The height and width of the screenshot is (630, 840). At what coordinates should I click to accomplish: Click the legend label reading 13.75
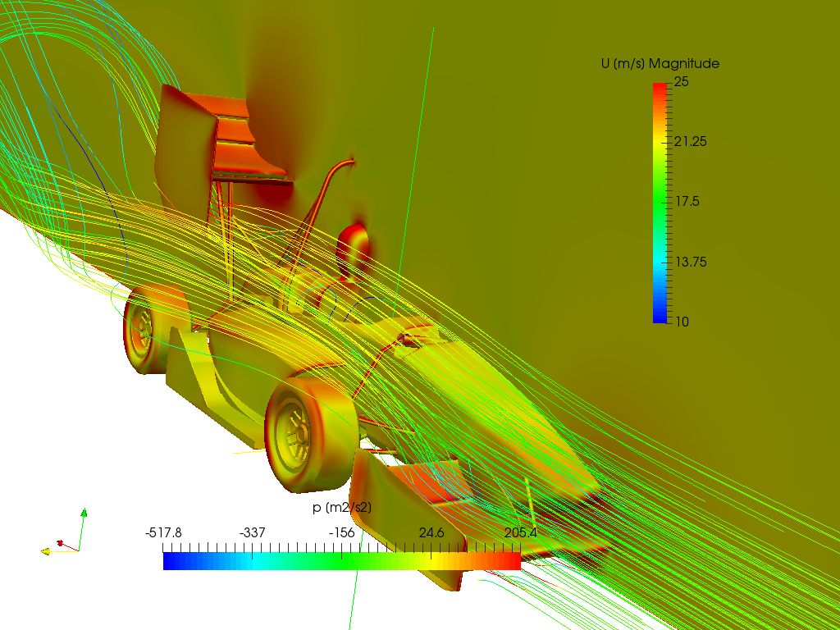(691, 261)
